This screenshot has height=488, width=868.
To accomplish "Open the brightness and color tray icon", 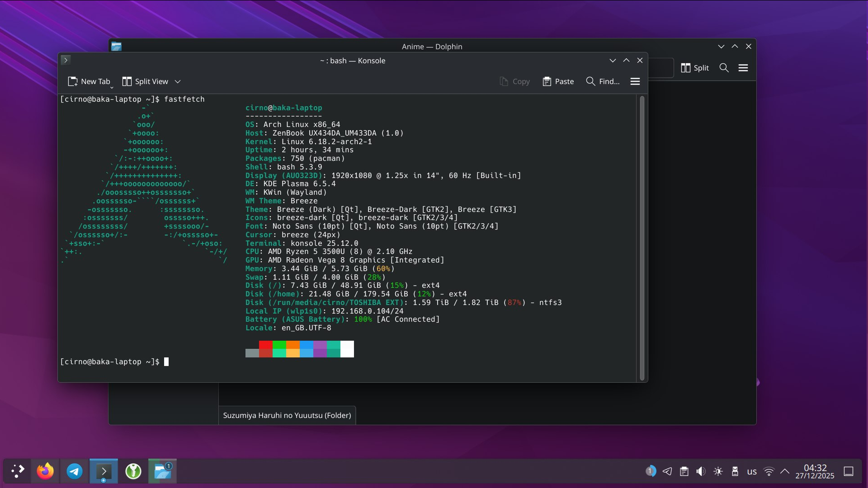I will point(718,471).
